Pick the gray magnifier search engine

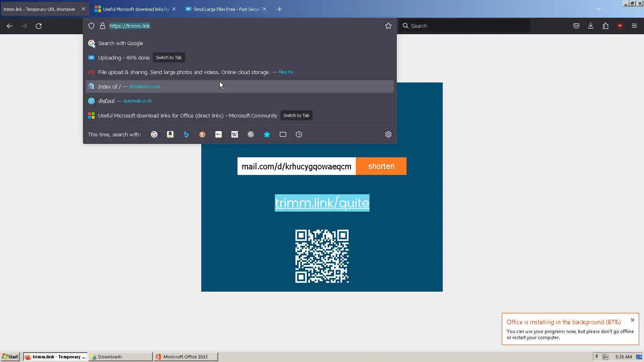point(251,134)
